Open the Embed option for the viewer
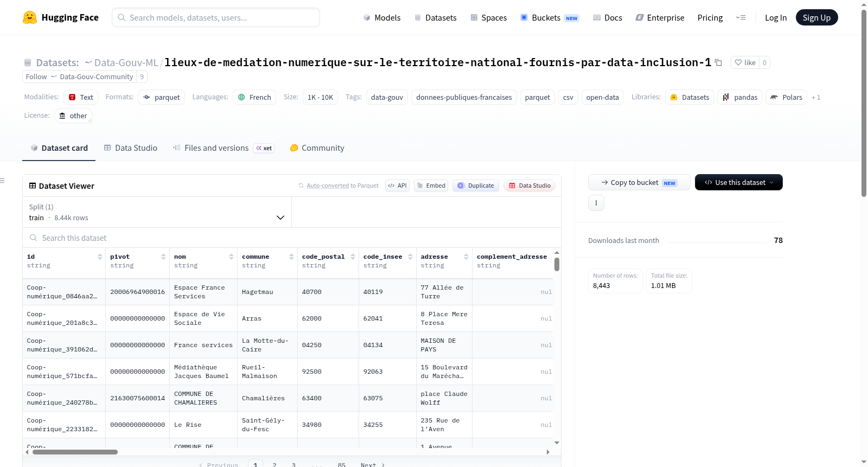 click(431, 185)
